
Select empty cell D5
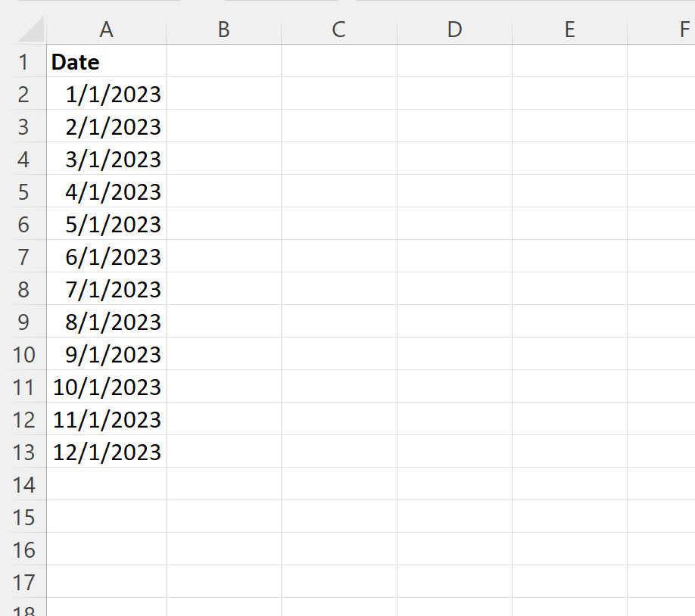click(x=453, y=191)
